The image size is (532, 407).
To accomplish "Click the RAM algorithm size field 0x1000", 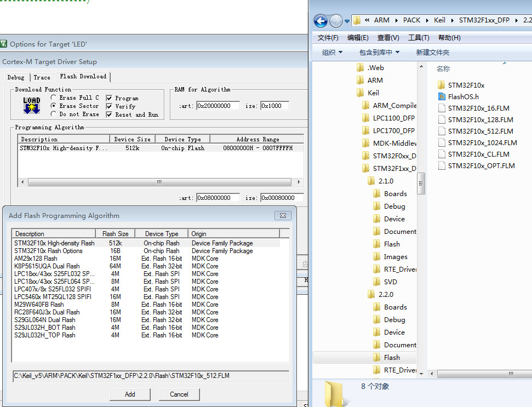I will click(275, 106).
